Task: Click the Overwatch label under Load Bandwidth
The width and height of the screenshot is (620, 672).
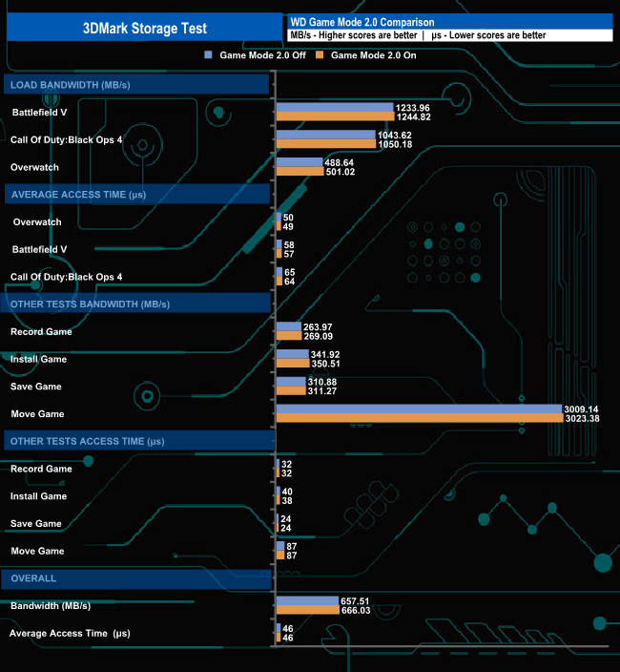Action: [x=34, y=167]
